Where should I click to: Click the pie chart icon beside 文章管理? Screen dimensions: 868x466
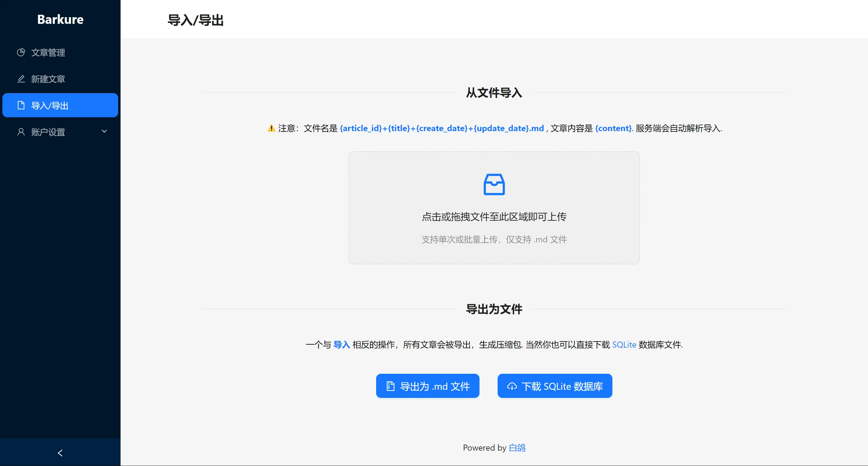[x=21, y=52]
